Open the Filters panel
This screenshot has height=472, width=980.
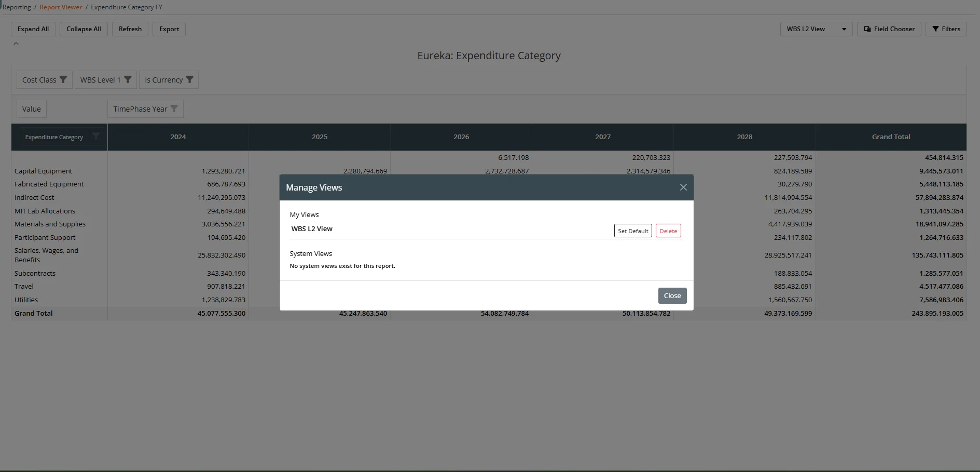click(946, 29)
